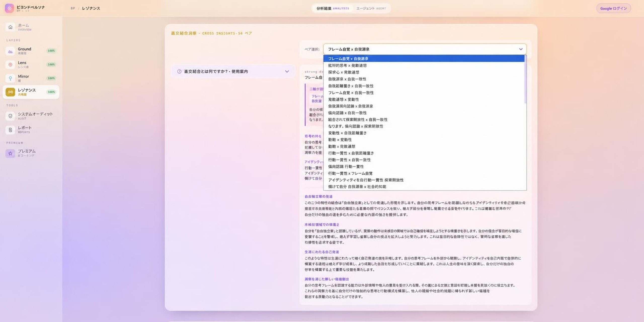644x322 pixels.
Task: Open the Mirror layer icon
Action: tap(10, 78)
